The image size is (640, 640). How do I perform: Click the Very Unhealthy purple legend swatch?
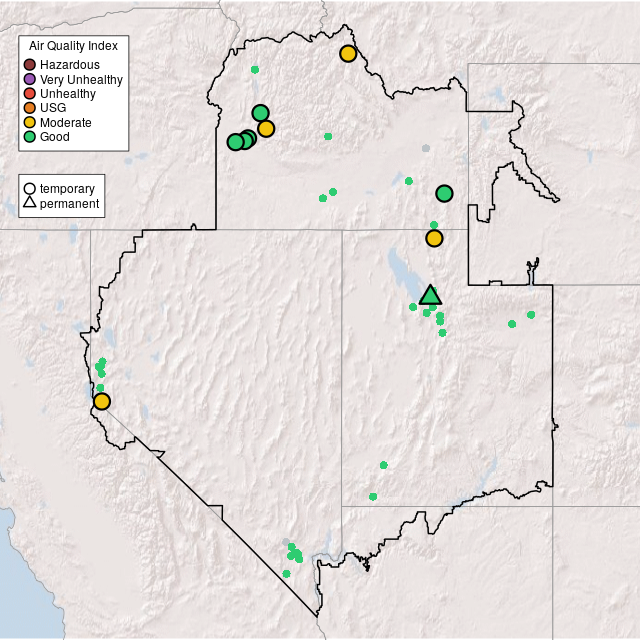(30, 79)
